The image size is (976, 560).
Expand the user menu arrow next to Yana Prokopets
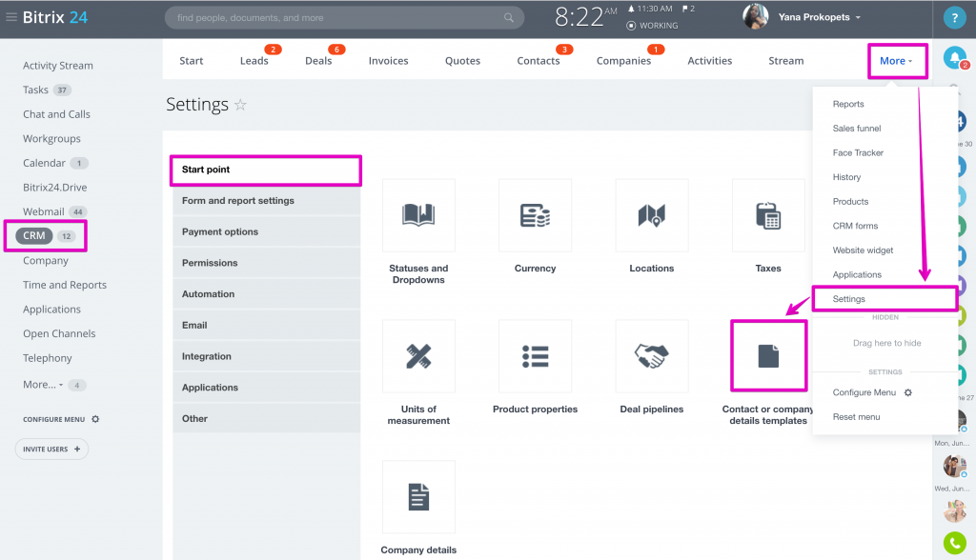pyautogui.click(x=858, y=17)
